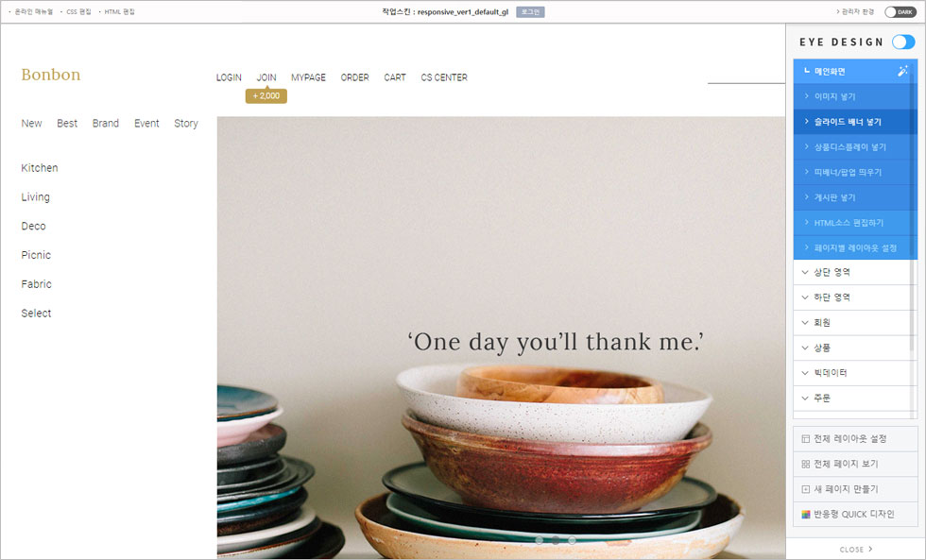
Task: Click the magic wand icon beside 메인화면
Action: point(901,71)
